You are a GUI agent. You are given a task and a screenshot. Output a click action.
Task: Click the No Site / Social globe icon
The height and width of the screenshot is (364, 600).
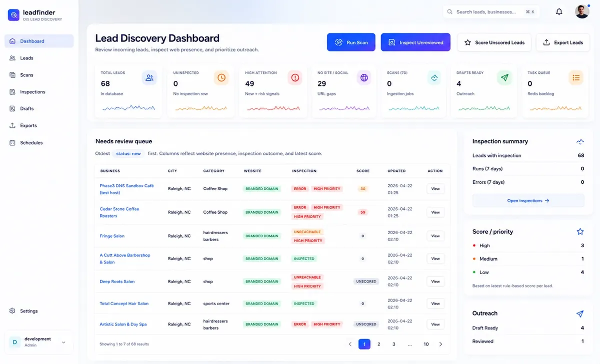pos(364,77)
